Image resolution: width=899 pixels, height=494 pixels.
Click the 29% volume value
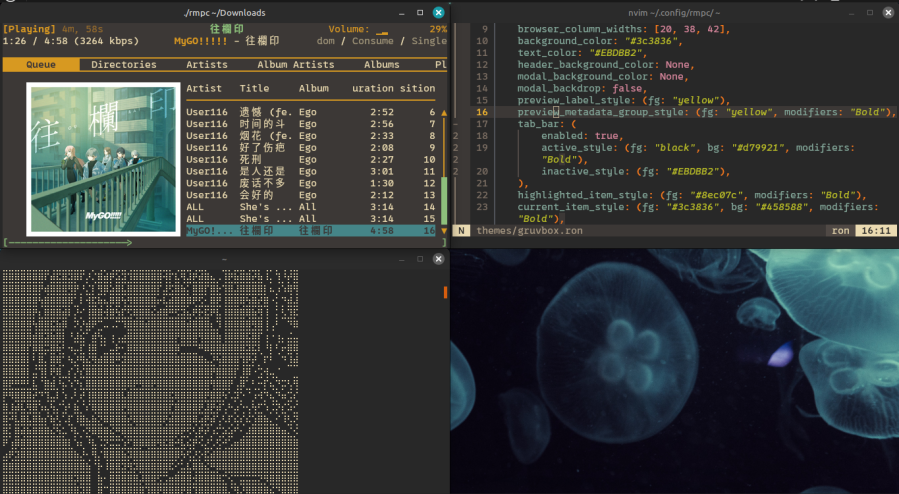coord(438,29)
